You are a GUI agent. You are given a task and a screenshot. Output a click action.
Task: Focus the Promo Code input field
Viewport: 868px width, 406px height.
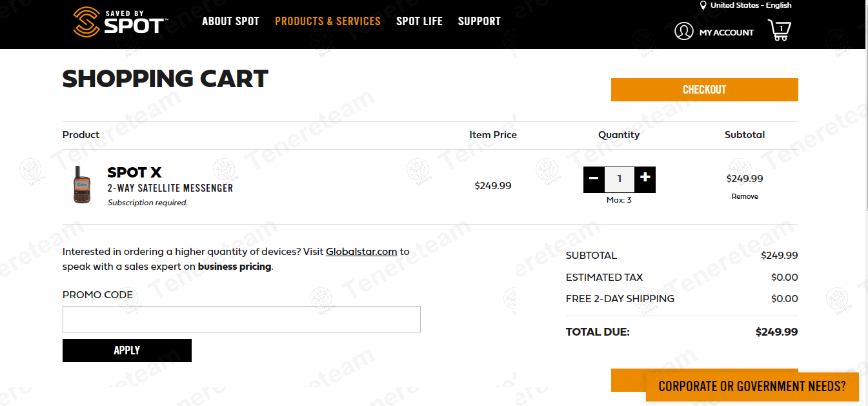241,319
